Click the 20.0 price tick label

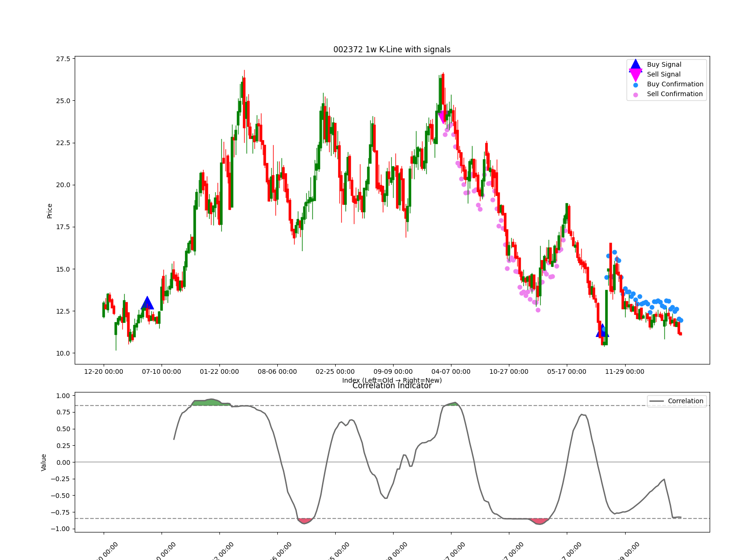(x=63, y=185)
